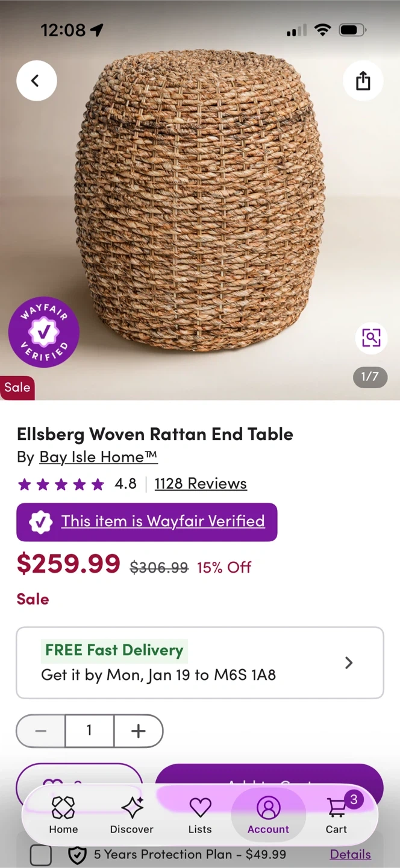
Task: View the 1128 Reviews link
Action: (201, 483)
